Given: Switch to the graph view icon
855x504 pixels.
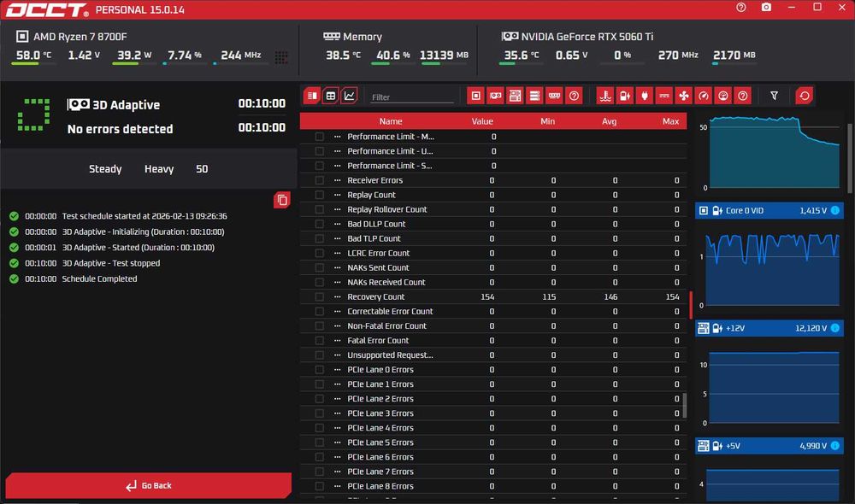Looking at the screenshot, I should point(349,96).
